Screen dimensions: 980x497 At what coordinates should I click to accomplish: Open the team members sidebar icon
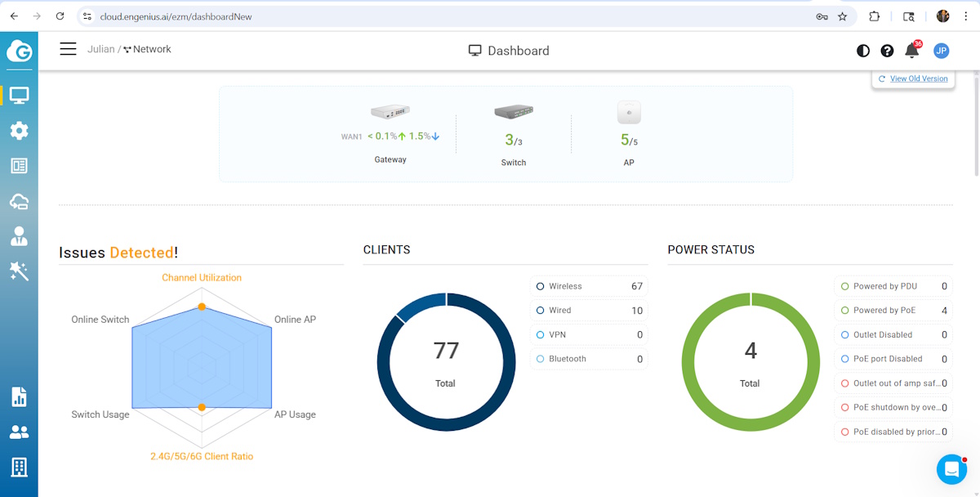(19, 432)
